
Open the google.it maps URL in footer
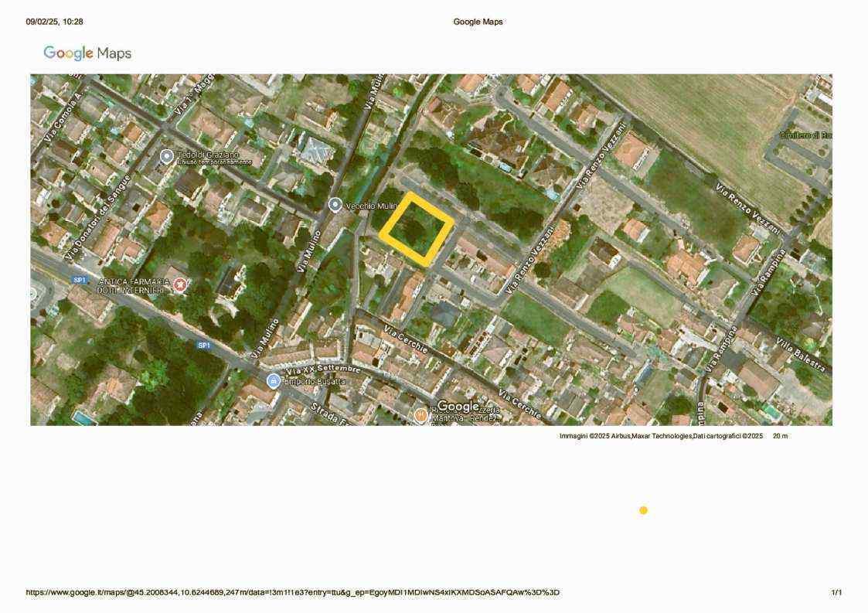tap(292, 593)
